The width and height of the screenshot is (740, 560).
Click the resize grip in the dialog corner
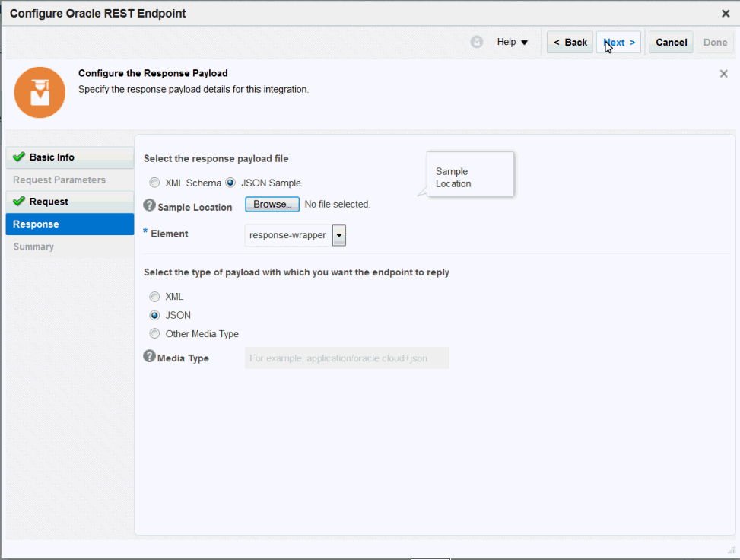click(732, 549)
